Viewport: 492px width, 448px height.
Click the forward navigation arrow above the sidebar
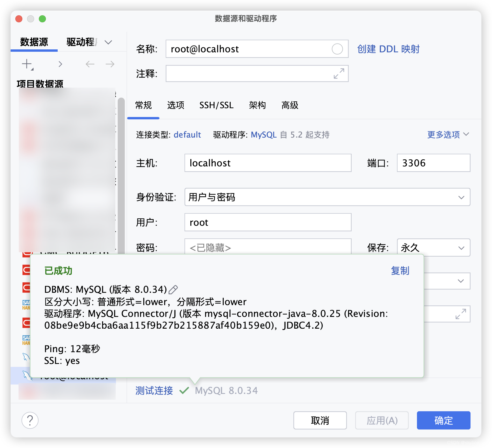(109, 64)
